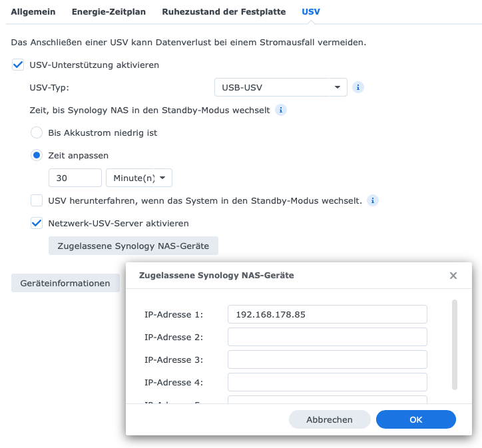The height and width of the screenshot is (448, 482).
Task: Click info icon beside Standby-Modus time label
Action: pos(281,110)
